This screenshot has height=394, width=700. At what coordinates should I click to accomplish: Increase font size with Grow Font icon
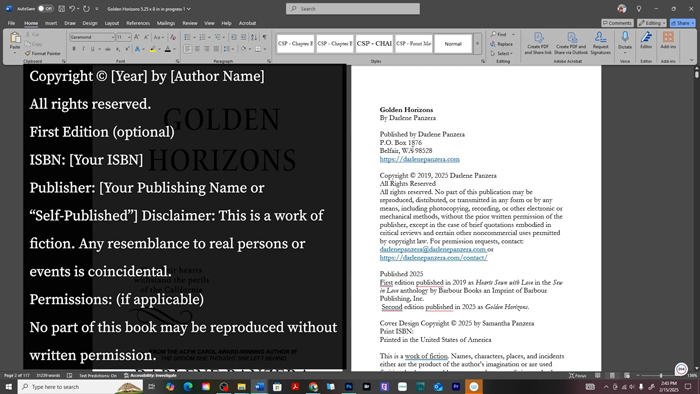coord(137,37)
